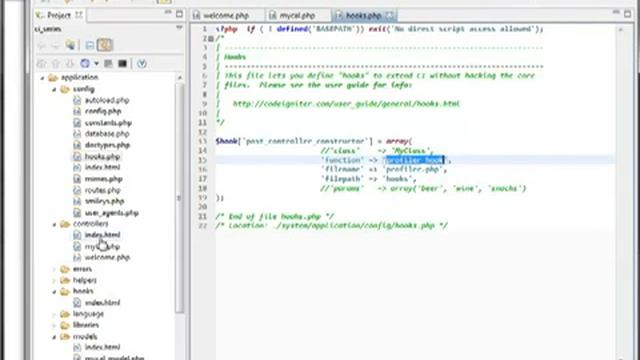Click the selected 'profiler_hook' text on line 15

pos(414,160)
